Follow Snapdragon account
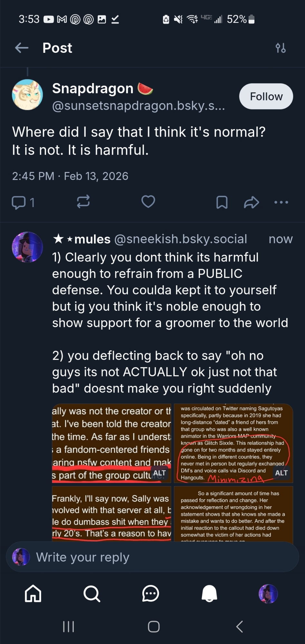This screenshot has height=644, width=305. [266, 96]
